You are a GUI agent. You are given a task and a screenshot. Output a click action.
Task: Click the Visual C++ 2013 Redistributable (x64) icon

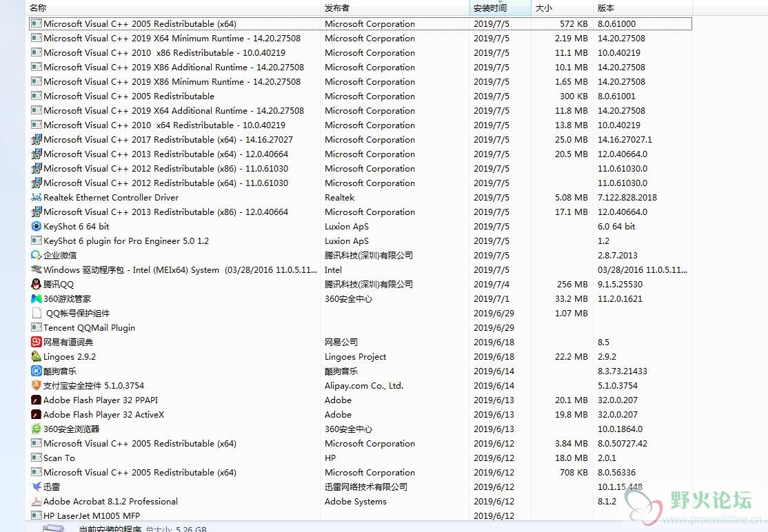pyautogui.click(x=37, y=154)
